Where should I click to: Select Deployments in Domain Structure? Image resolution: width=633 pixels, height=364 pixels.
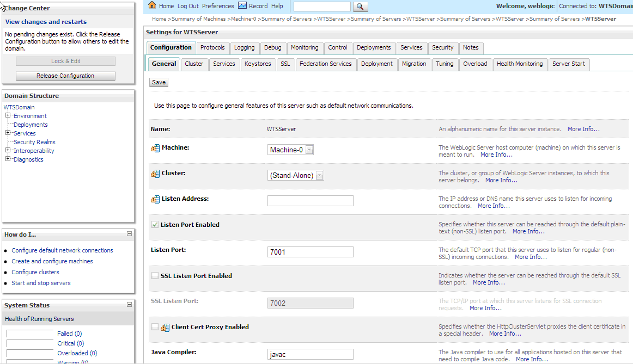pos(31,125)
